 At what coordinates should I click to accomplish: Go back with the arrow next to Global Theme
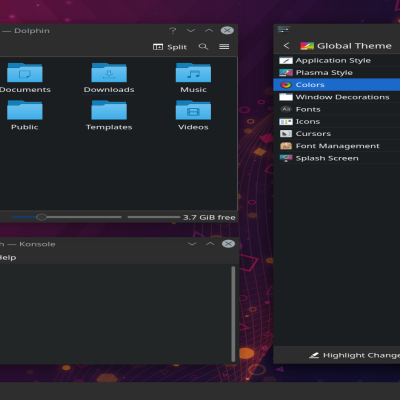[x=286, y=46]
